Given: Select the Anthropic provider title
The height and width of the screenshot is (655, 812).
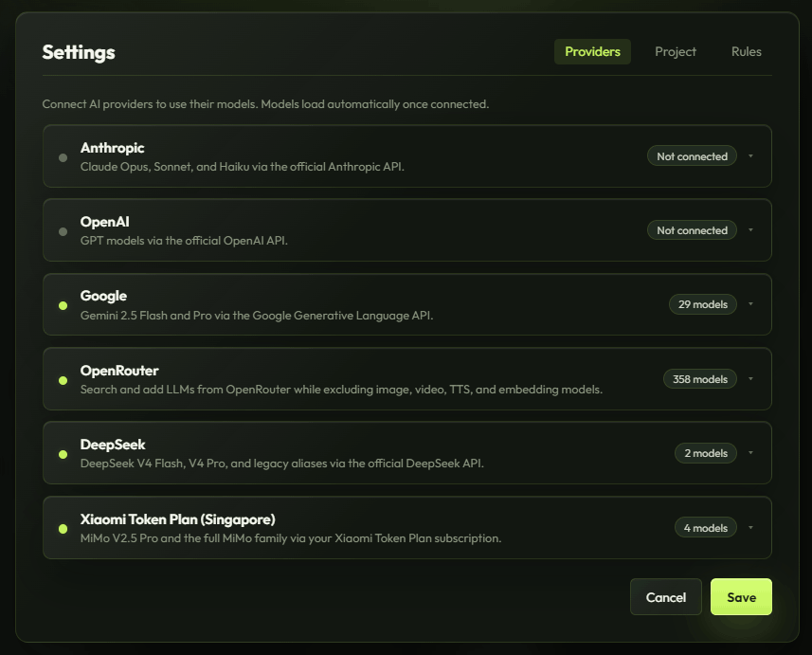Looking at the screenshot, I should click(x=113, y=148).
